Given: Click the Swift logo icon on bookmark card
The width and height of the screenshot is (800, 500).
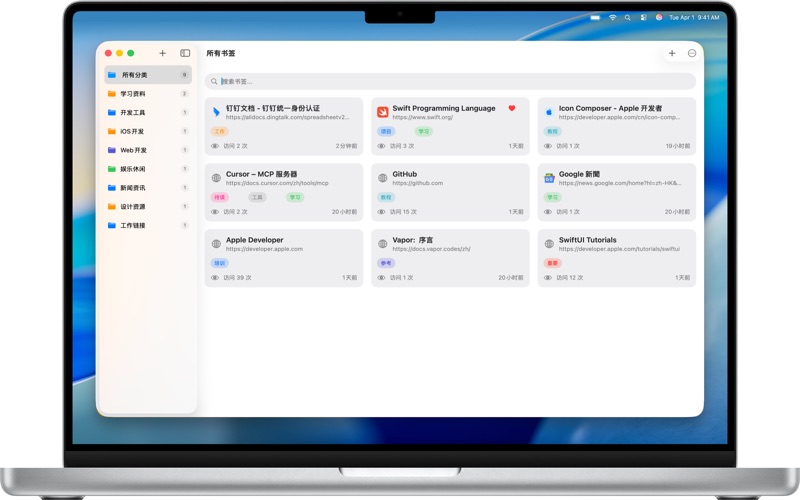Looking at the screenshot, I should tap(383, 112).
